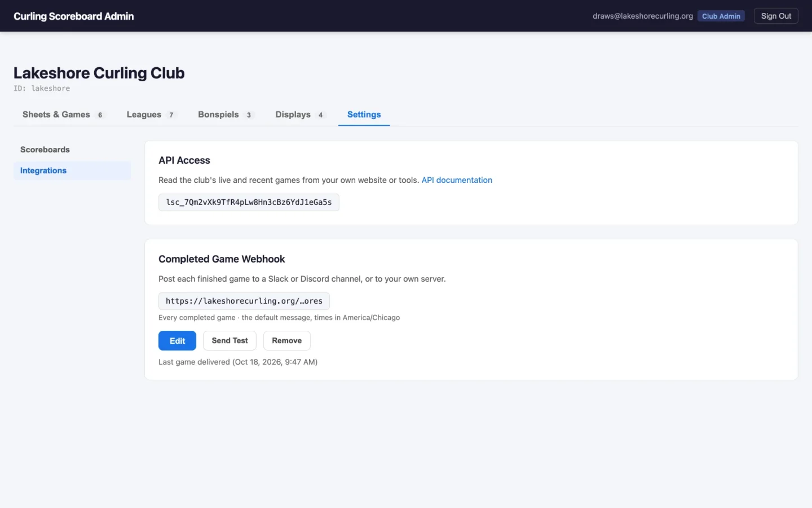Remove the completed game webhook

tap(286, 341)
